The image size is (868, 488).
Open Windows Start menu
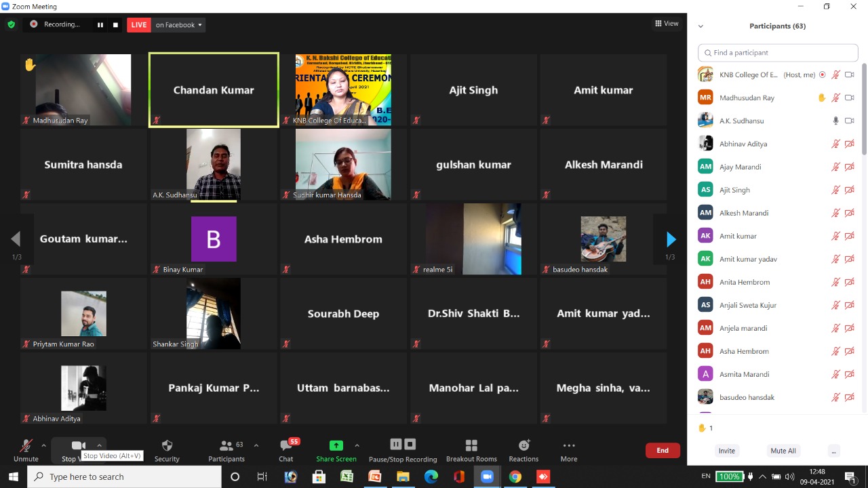[13, 476]
